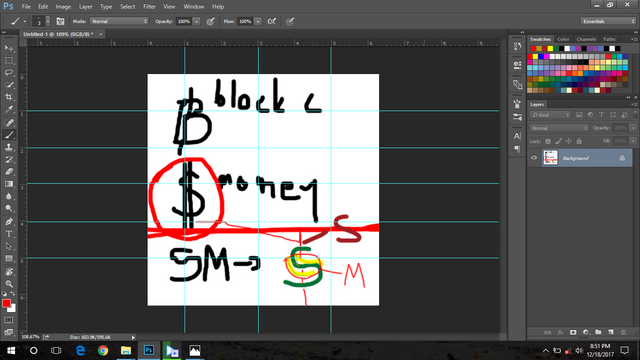The image size is (640, 360).
Task: Create adjustment layer menu button
Action: [x=586, y=332]
